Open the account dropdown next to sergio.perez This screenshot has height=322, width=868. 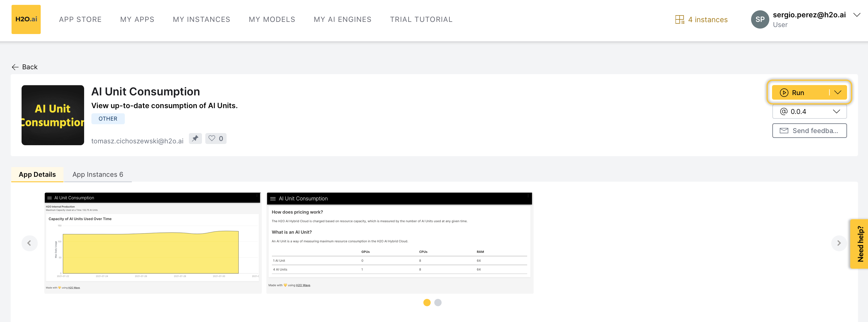pos(856,15)
